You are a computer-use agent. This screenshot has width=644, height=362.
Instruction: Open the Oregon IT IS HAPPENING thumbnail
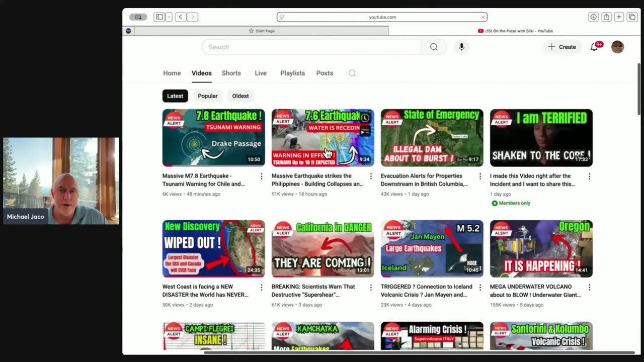click(x=541, y=248)
